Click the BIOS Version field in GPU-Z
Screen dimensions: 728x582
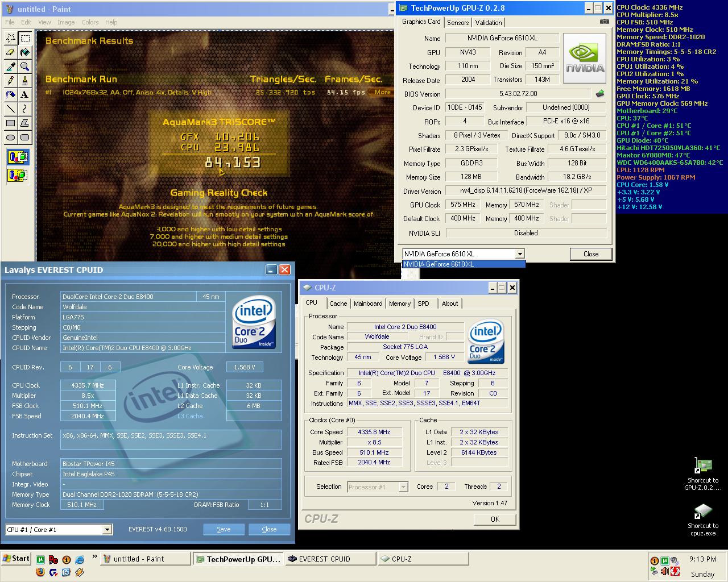point(518,94)
